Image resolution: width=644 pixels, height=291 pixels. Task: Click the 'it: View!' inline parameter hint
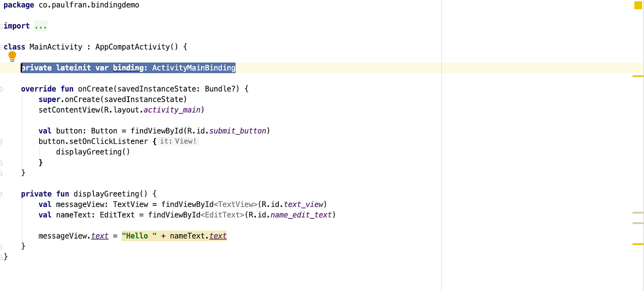pos(178,141)
